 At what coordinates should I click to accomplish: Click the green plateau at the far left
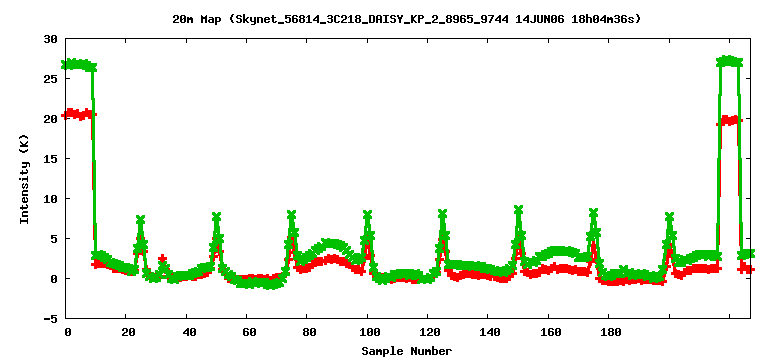click(x=78, y=65)
